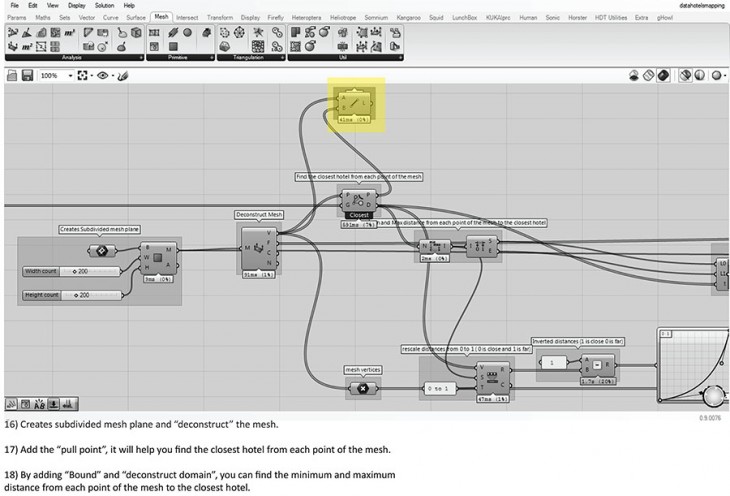Click the Zoom Extents button
The height and width of the screenshot is (496, 730).
(x=83, y=75)
